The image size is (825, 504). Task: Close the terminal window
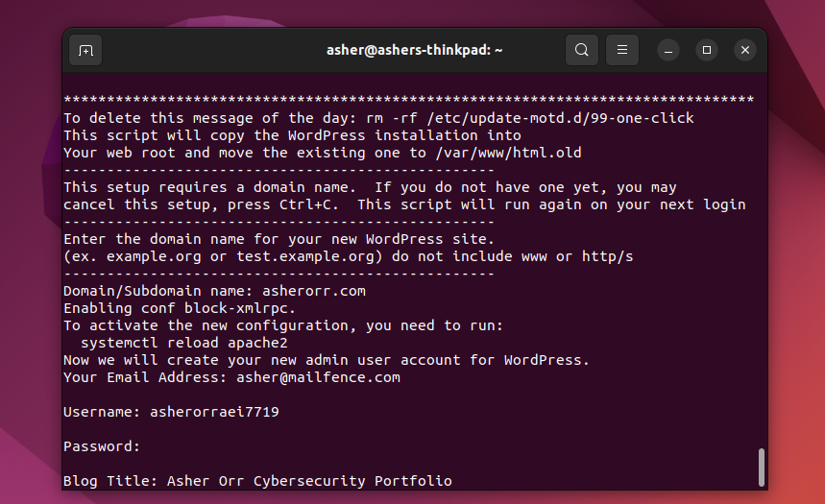tap(745, 50)
